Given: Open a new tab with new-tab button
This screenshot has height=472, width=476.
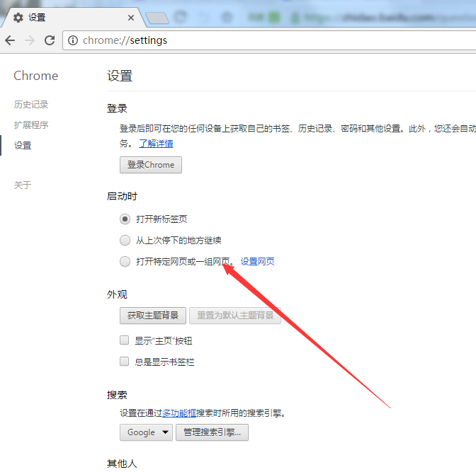Looking at the screenshot, I should click(157, 18).
